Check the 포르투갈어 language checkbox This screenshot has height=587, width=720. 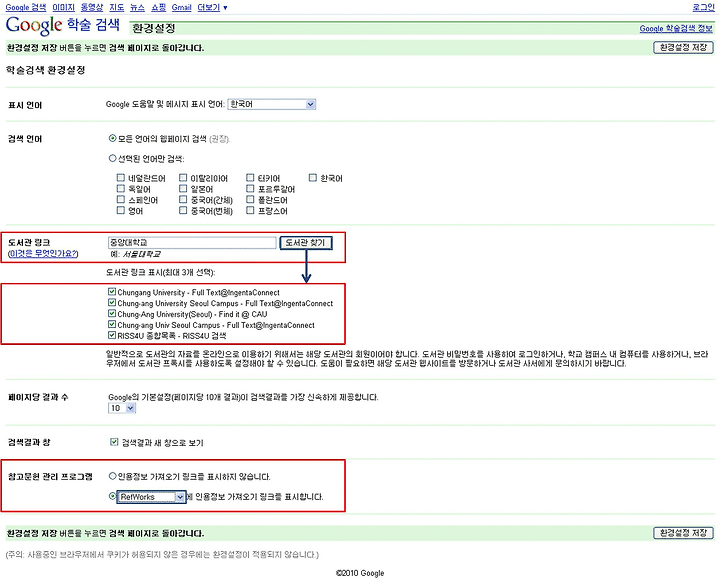(x=250, y=188)
